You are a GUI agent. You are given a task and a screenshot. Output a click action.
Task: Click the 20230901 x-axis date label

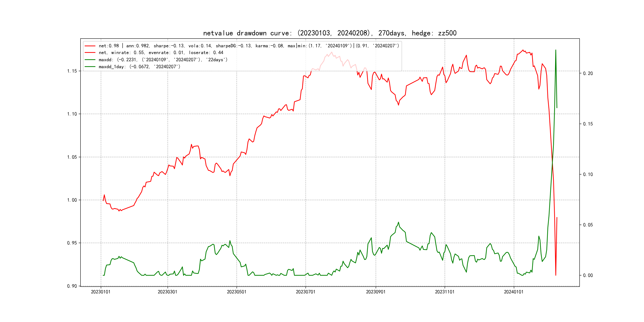tap(376, 292)
